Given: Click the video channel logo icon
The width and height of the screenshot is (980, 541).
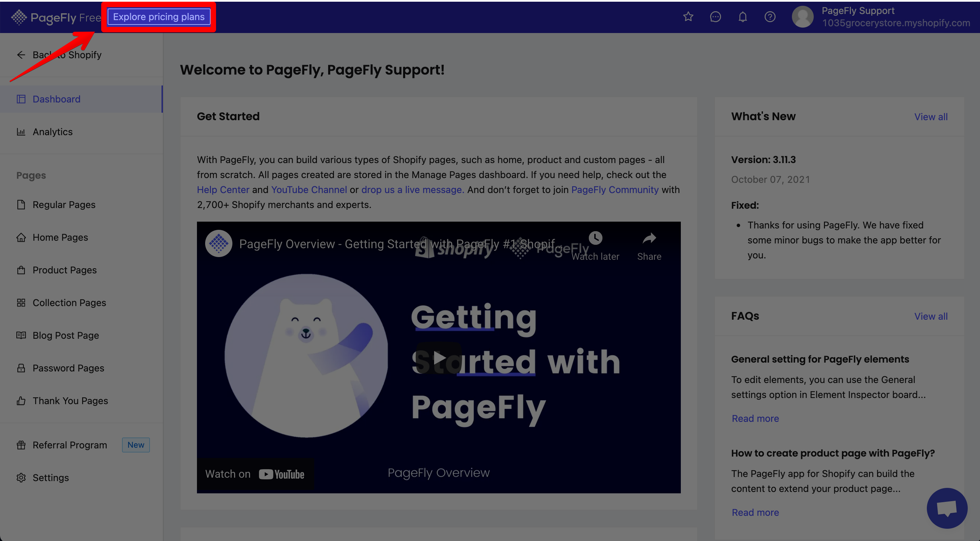Looking at the screenshot, I should coord(219,244).
